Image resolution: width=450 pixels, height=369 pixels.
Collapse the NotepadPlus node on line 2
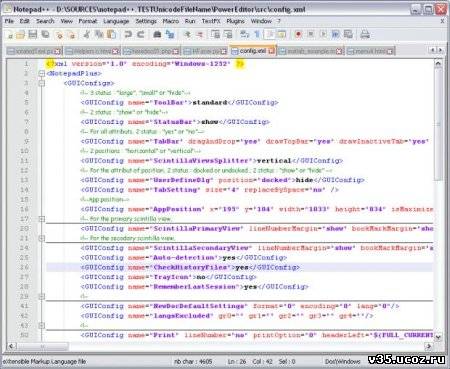point(42,73)
